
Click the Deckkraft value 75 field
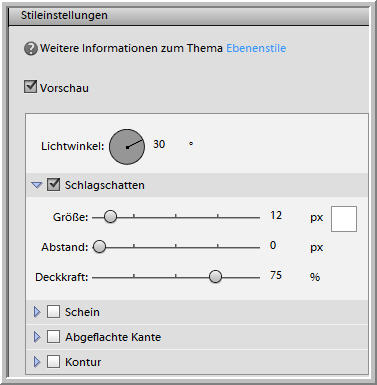(276, 275)
